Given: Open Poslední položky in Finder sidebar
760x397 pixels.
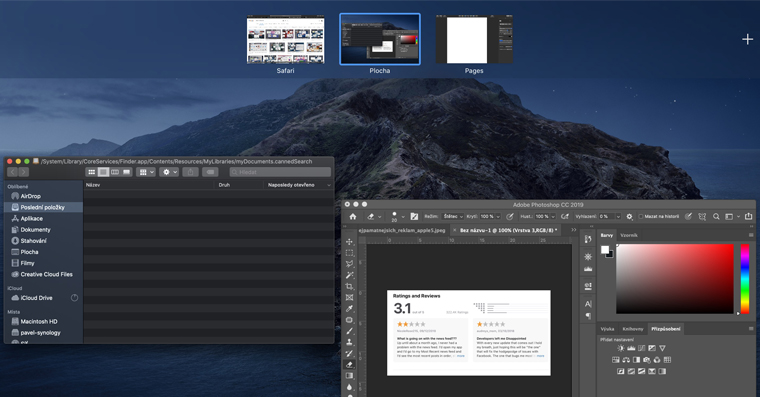Looking at the screenshot, I should point(44,207).
